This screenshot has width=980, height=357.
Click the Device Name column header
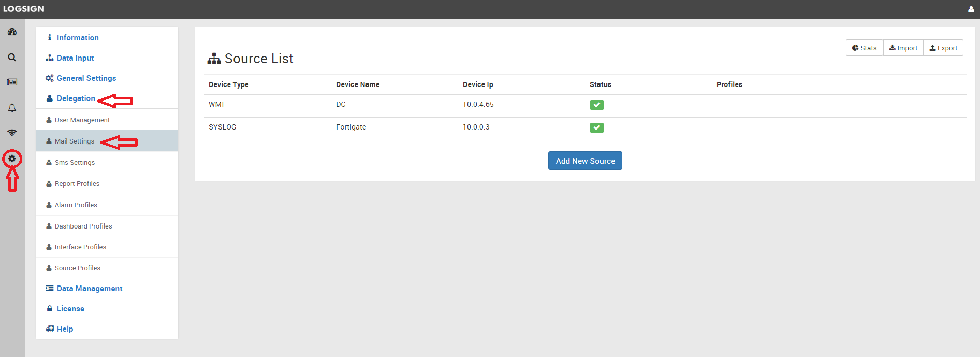click(358, 84)
